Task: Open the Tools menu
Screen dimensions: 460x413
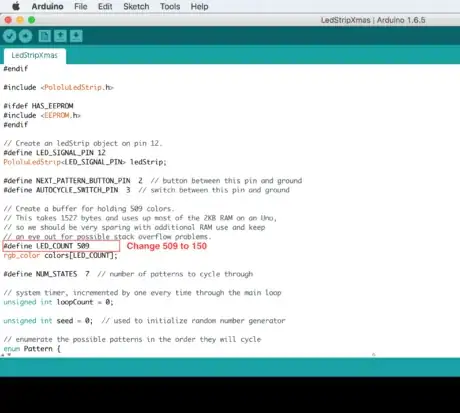Action: (170, 6)
